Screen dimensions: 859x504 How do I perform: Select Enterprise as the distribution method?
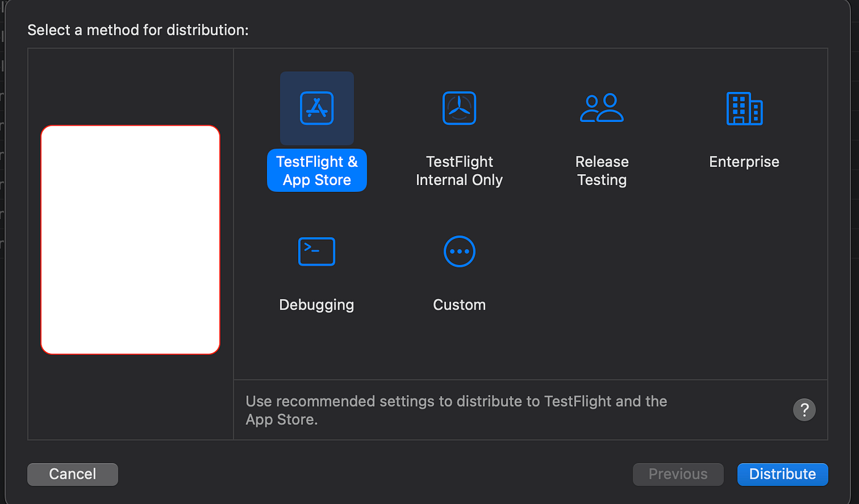tap(744, 161)
